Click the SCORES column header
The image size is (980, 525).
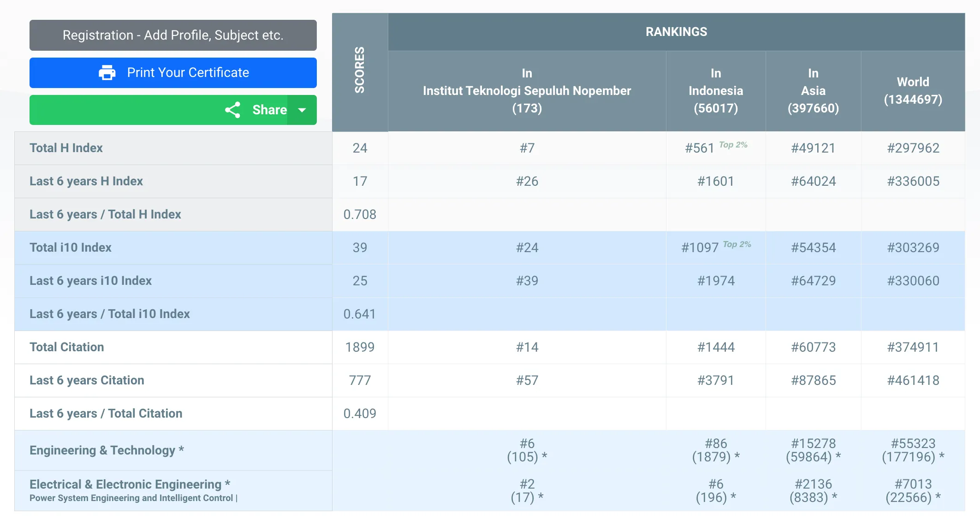(360, 70)
